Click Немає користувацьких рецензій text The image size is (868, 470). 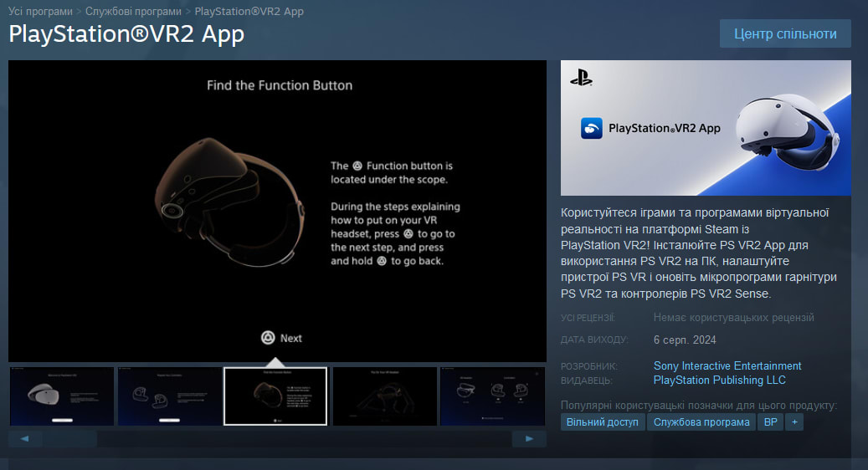733,318
